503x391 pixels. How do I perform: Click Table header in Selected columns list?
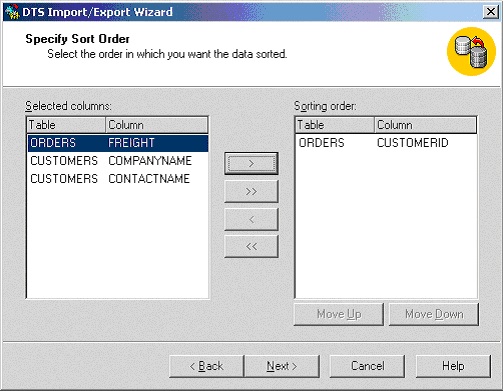click(66, 125)
